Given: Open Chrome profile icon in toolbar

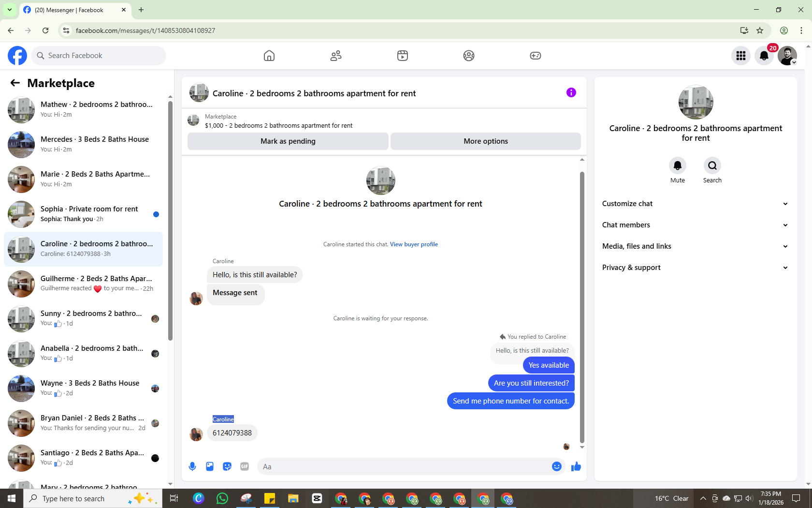Looking at the screenshot, I should pyautogui.click(x=784, y=30).
